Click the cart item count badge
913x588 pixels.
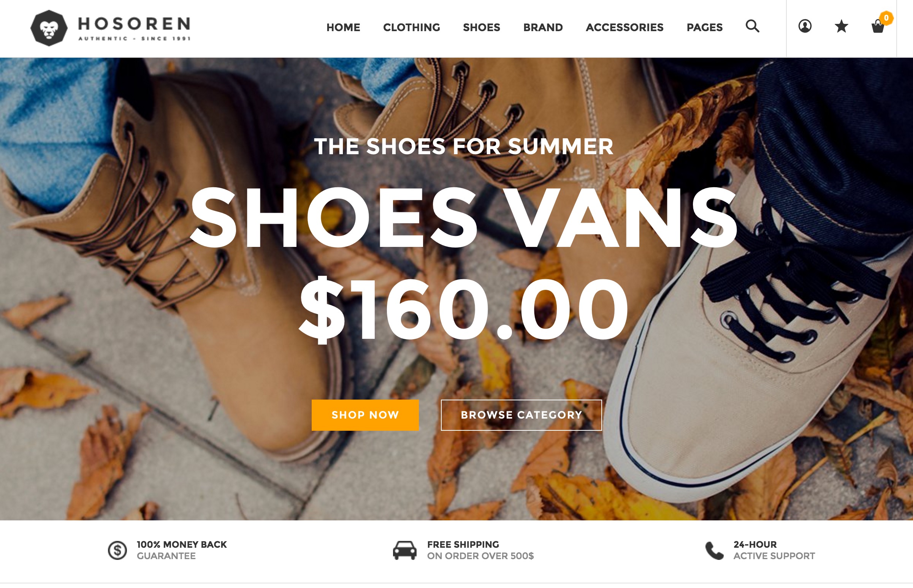coord(886,18)
